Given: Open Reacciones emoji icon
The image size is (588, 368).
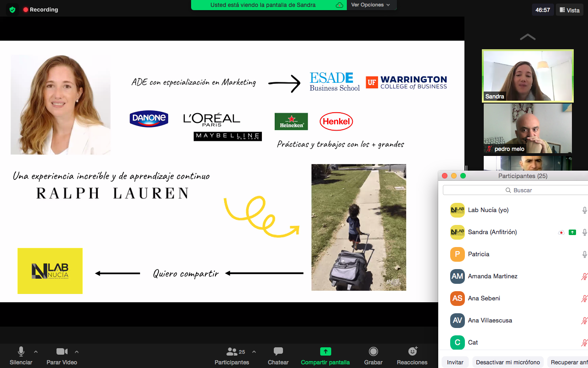Looking at the screenshot, I should point(413,351).
